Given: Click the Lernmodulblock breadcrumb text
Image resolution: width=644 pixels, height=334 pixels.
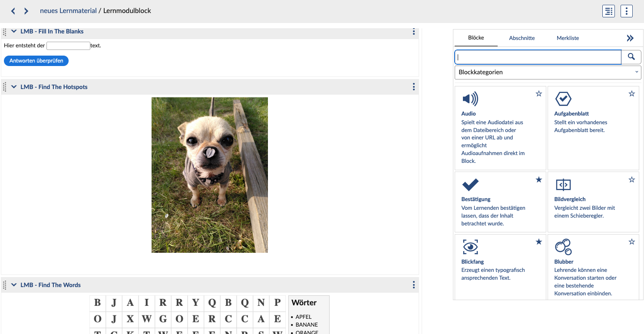Looking at the screenshot, I should tap(127, 11).
